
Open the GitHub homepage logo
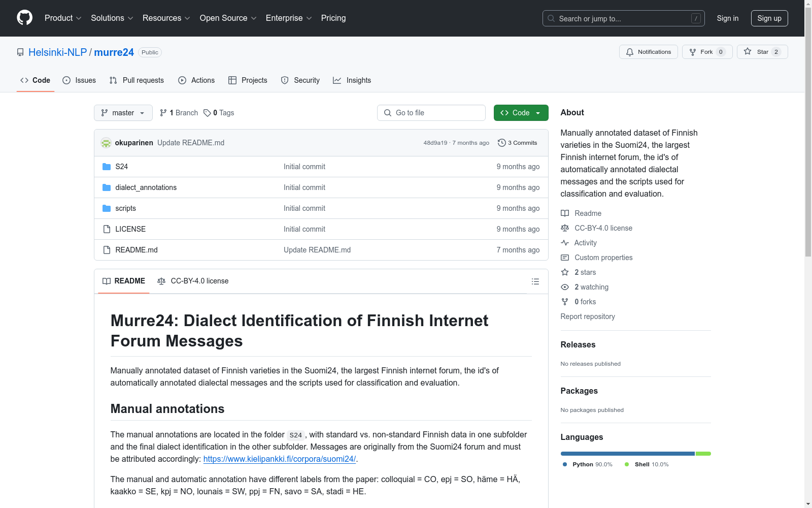(x=24, y=18)
